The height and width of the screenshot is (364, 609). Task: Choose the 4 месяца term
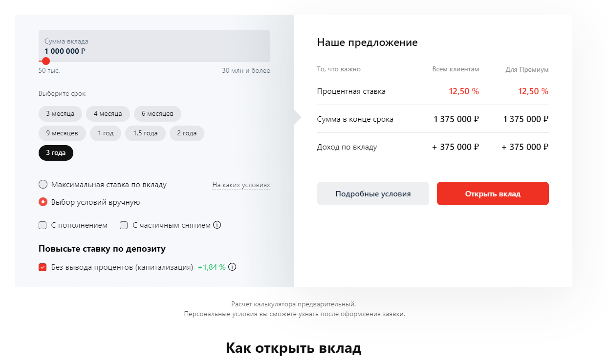[108, 114]
